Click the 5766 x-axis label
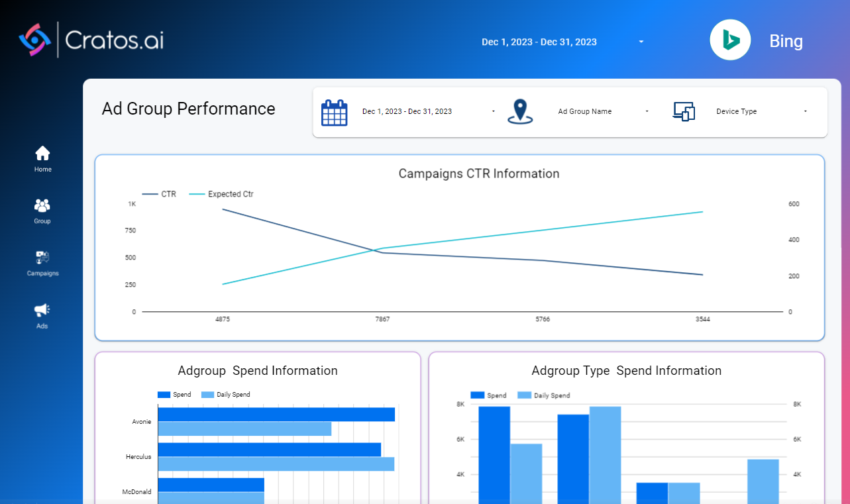Viewport: 850px width, 504px height. tap(543, 319)
